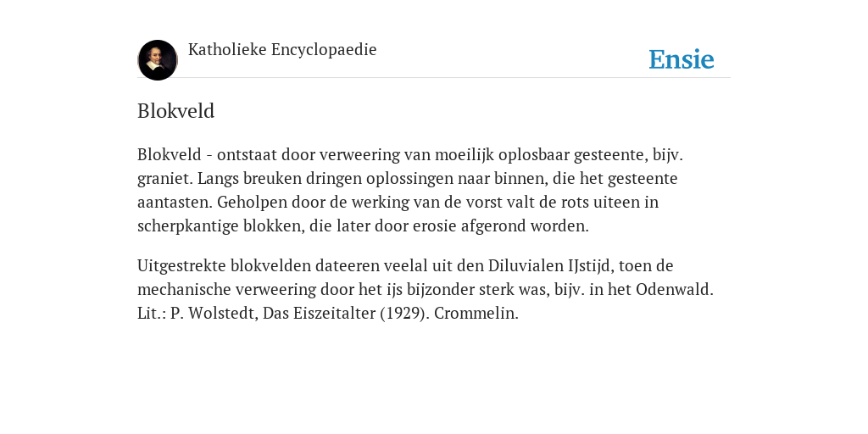Select the Blokveld heading title
868x434 pixels.
[x=176, y=111]
